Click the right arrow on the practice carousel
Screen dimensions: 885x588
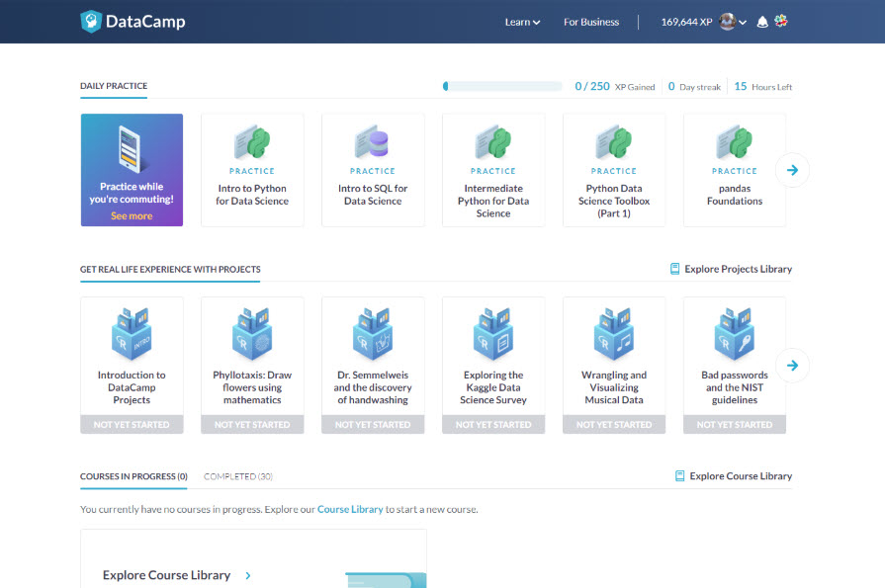pyautogui.click(x=792, y=170)
